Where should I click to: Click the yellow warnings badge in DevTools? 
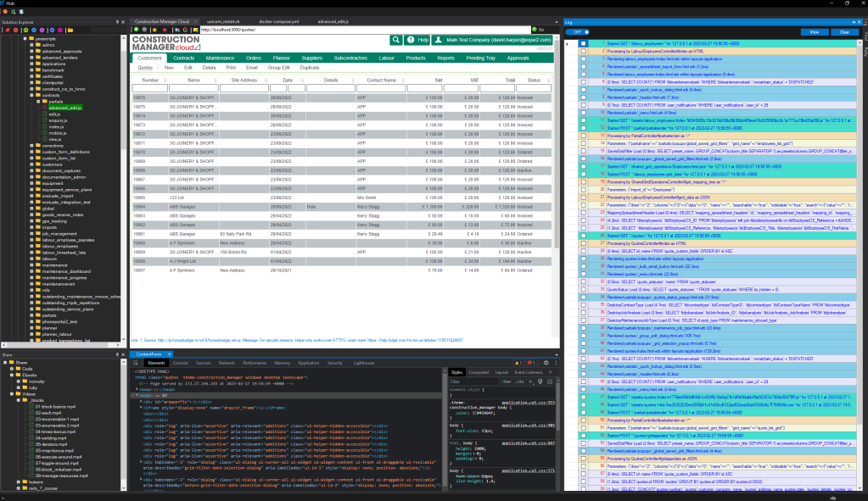point(518,363)
